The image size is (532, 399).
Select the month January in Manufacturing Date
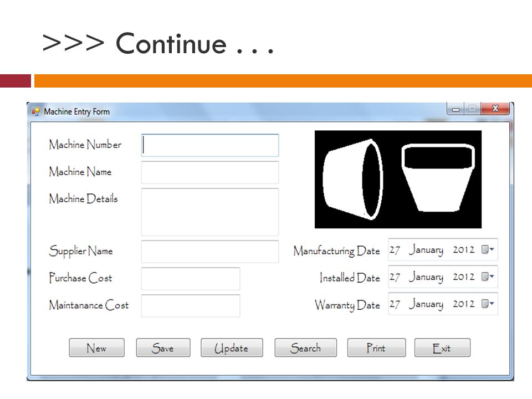tap(426, 250)
